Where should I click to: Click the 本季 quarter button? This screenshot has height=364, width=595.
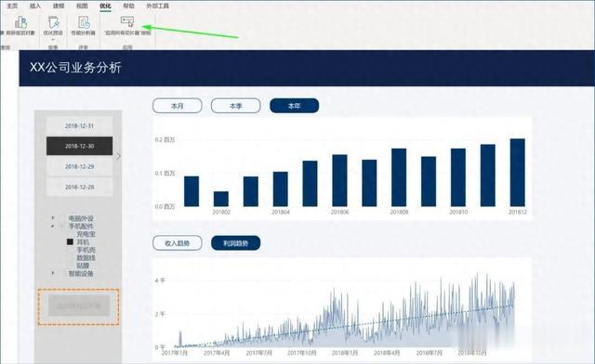click(x=235, y=106)
